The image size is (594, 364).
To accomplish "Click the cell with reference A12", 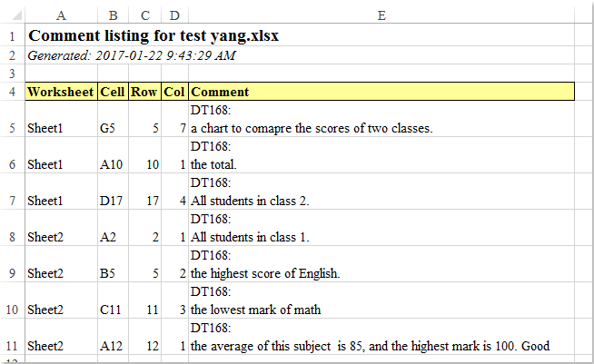I will [113, 346].
